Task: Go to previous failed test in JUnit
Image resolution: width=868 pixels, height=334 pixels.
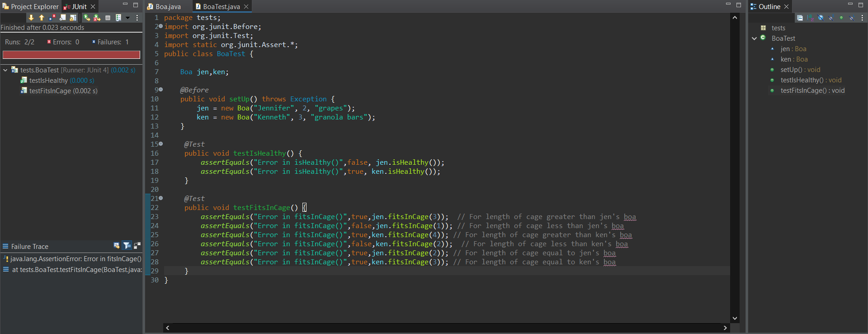Action: [x=42, y=18]
